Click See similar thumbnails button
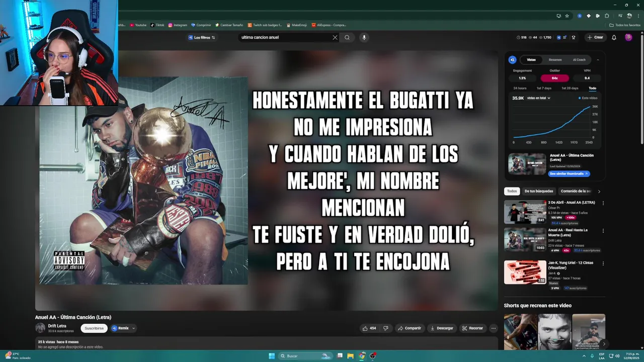 pos(569,173)
